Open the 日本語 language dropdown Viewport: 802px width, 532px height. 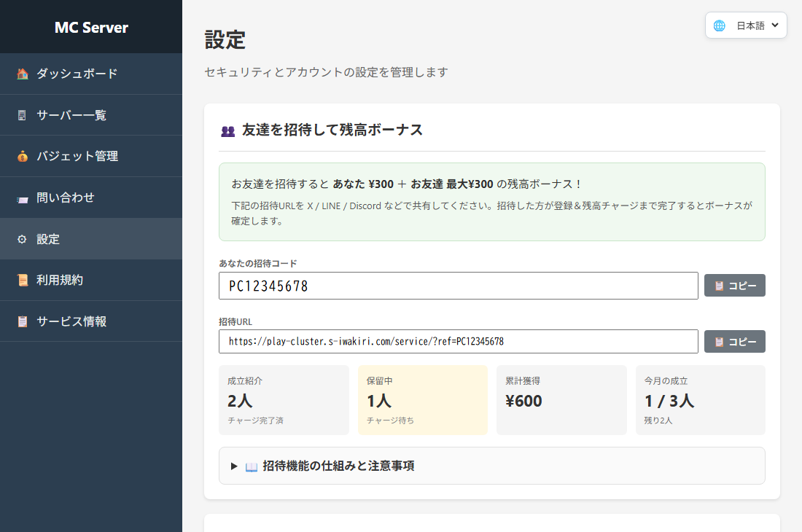click(746, 26)
